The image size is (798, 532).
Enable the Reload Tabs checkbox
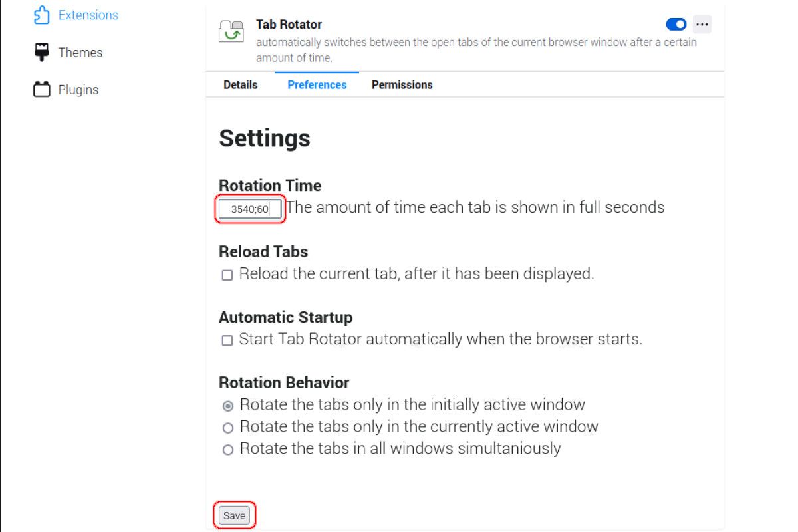point(227,275)
